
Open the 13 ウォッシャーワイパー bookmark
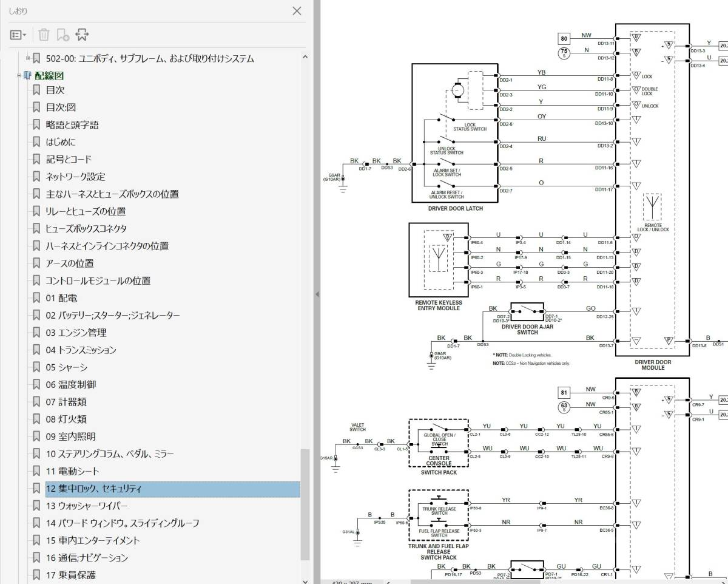(87, 506)
